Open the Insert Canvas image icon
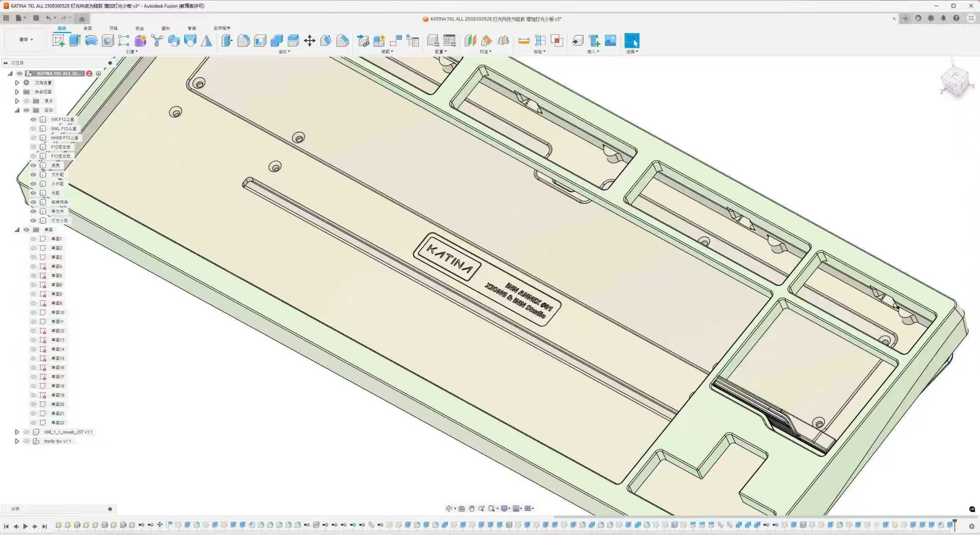Viewport: 980px width, 535px height. (x=610, y=41)
